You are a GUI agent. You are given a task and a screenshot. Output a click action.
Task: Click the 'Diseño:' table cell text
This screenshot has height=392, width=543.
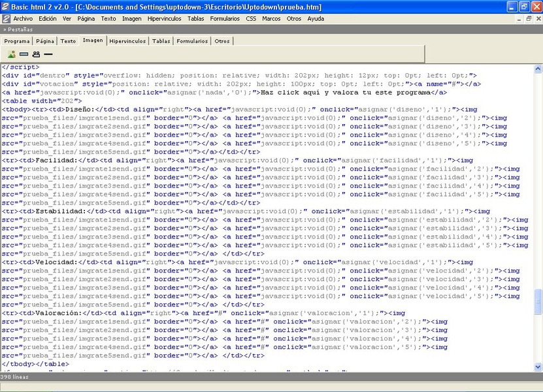click(x=80, y=109)
